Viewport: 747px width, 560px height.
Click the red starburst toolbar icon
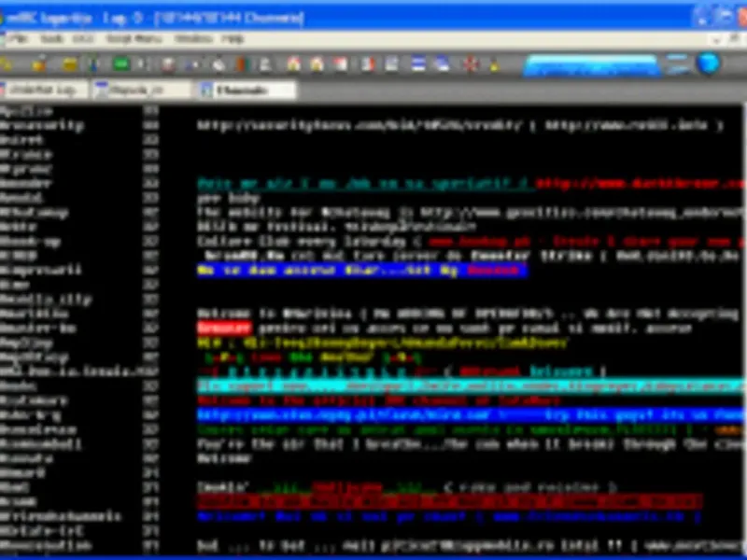471,63
